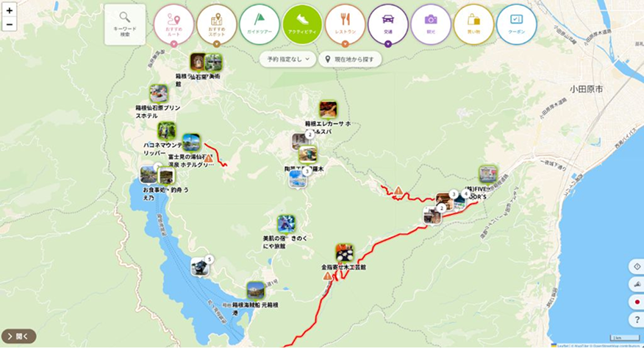
Task: Click the 現在地から探す search from location button
Action: click(x=351, y=59)
